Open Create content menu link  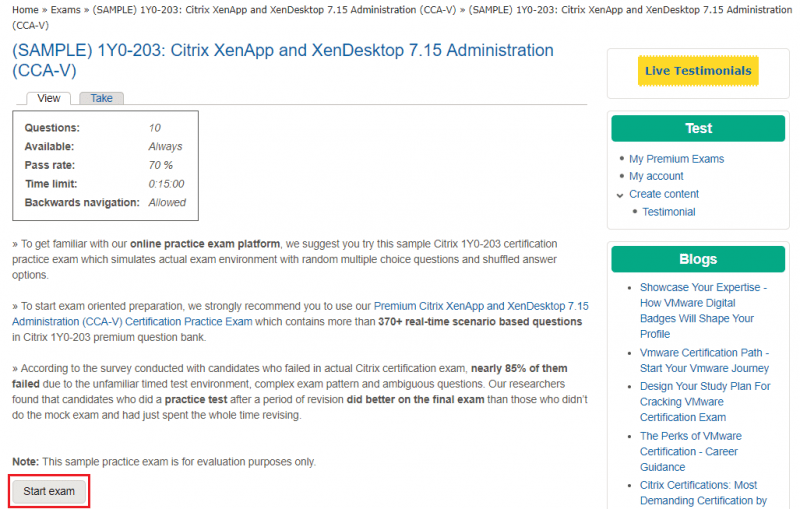coord(664,194)
